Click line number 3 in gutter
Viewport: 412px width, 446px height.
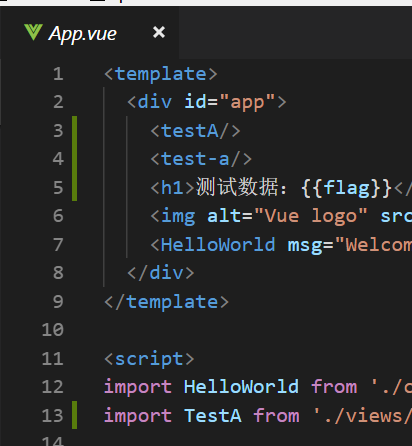point(58,131)
